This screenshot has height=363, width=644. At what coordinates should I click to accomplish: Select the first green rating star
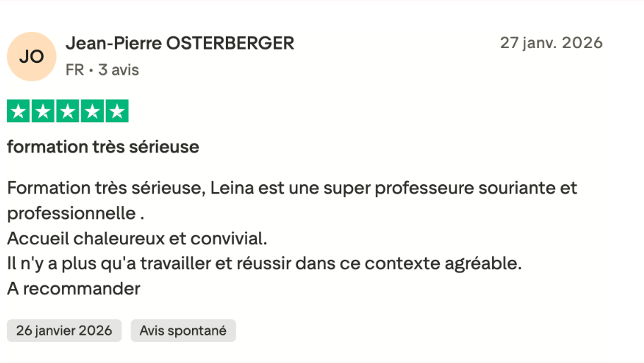coord(18,111)
